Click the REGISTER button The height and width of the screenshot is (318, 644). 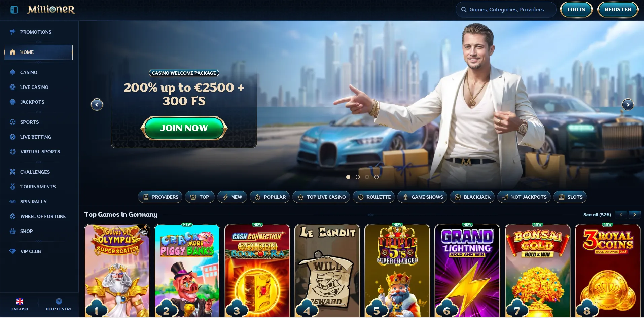[x=618, y=10]
